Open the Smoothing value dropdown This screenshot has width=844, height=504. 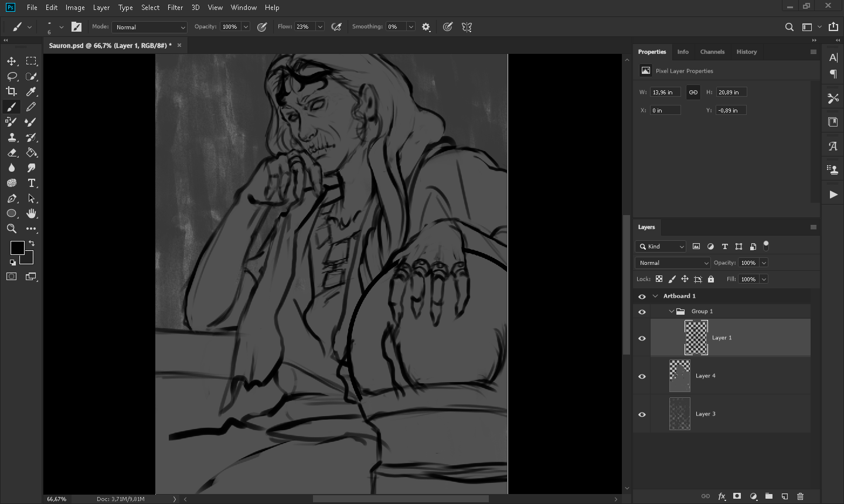(x=411, y=27)
